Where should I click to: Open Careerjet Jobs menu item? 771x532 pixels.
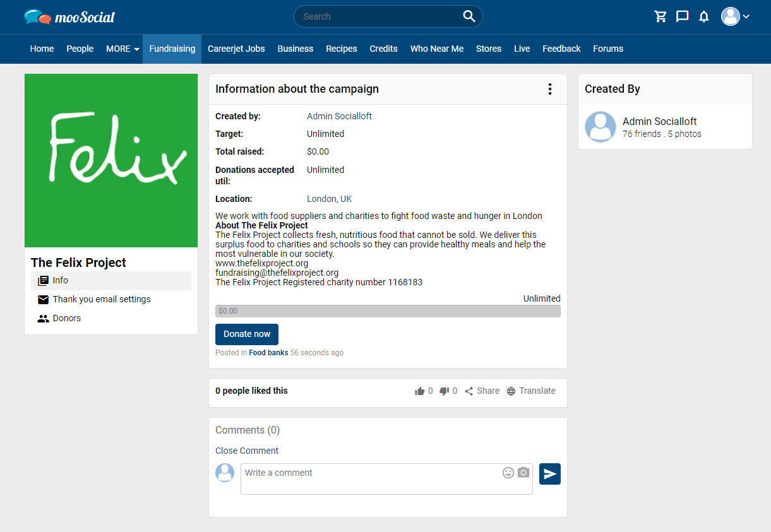(236, 49)
